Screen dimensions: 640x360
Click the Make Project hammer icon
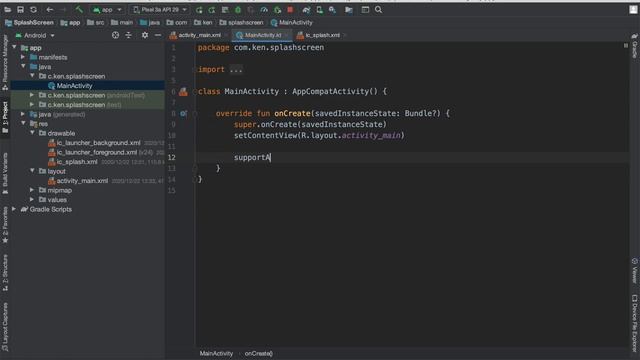tap(79, 9)
